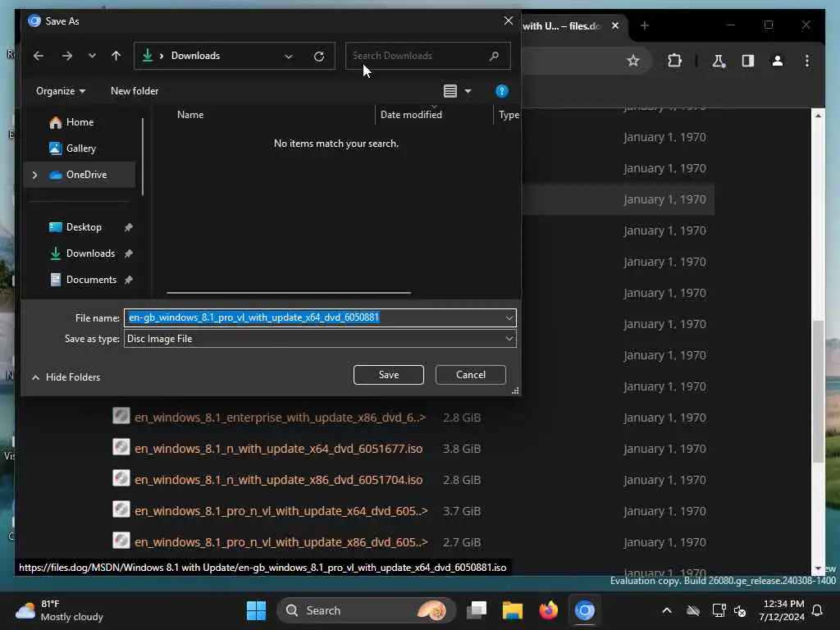This screenshot has width=840, height=630.
Task: Click the Cancel button
Action: [470, 375]
